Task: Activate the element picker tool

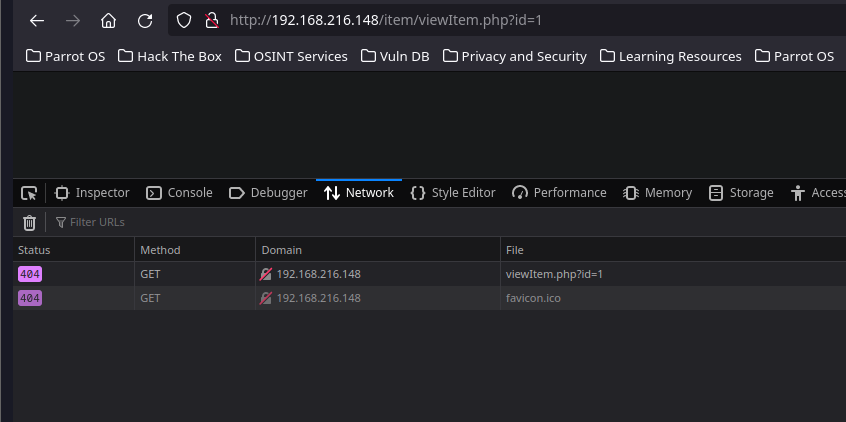Action: pos(29,193)
